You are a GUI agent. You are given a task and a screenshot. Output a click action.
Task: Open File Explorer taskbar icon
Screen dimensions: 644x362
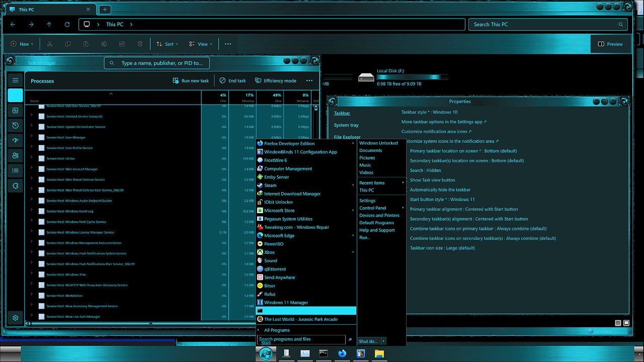click(x=379, y=353)
